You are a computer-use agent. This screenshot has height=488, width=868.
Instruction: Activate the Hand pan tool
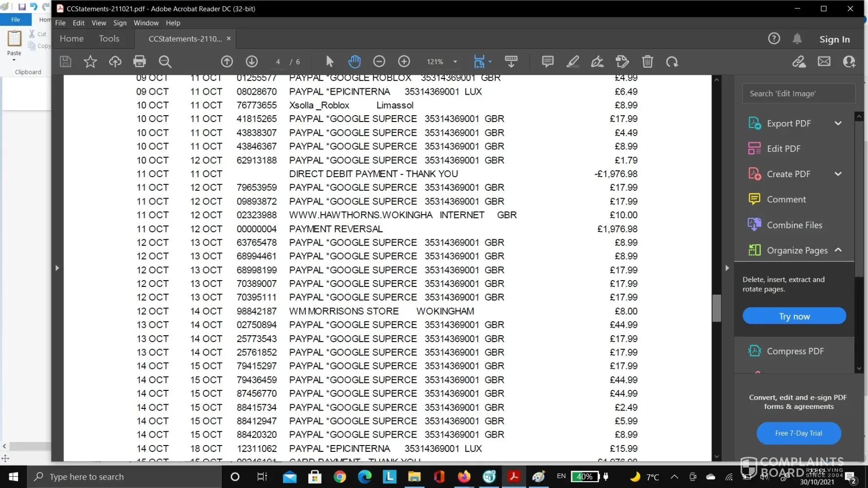point(354,61)
